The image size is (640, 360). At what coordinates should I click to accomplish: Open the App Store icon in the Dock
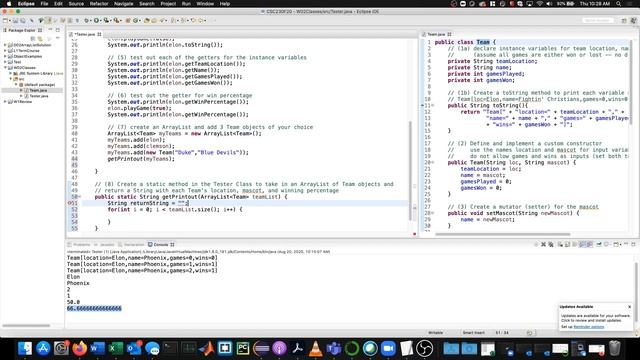click(x=43, y=348)
